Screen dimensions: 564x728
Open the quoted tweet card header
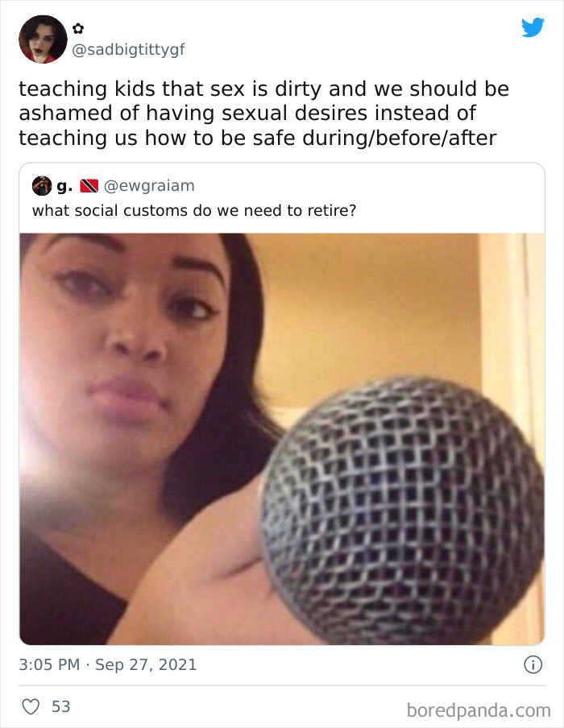(x=282, y=198)
